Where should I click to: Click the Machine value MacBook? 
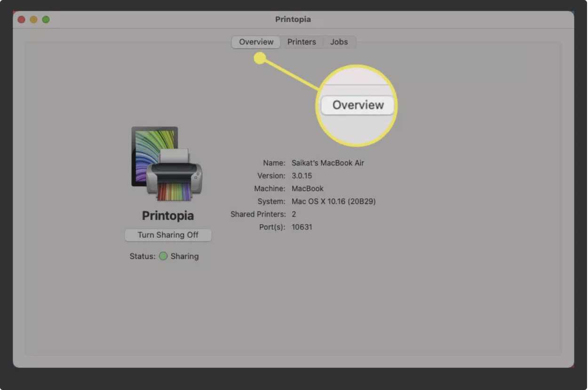(x=308, y=188)
